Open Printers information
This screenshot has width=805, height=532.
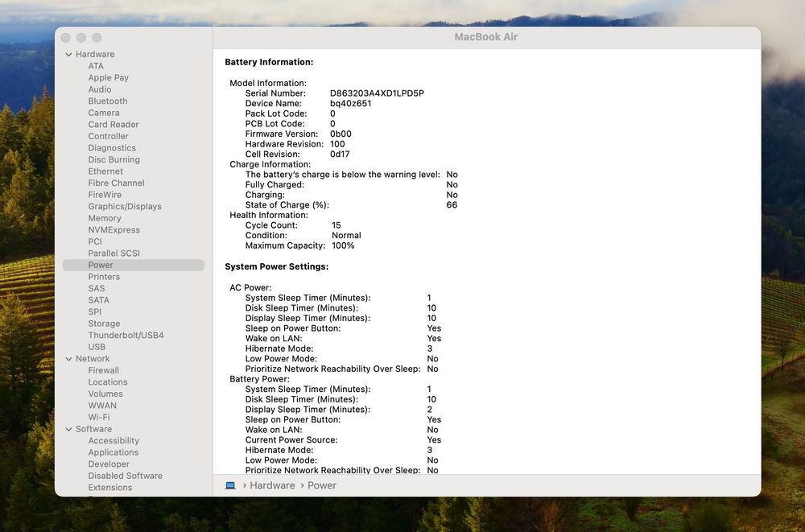(x=104, y=277)
